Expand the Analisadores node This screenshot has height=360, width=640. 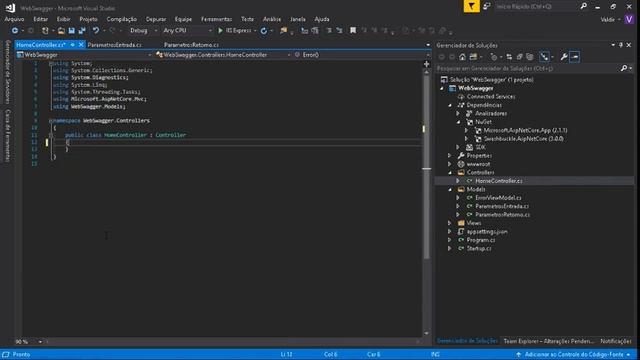[x=458, y=113]
